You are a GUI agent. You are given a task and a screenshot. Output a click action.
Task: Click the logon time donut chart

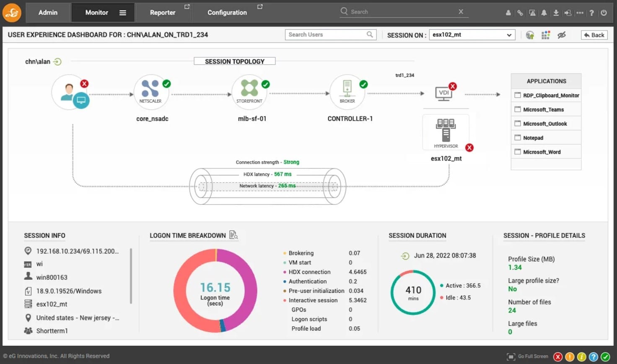(215, 290)
